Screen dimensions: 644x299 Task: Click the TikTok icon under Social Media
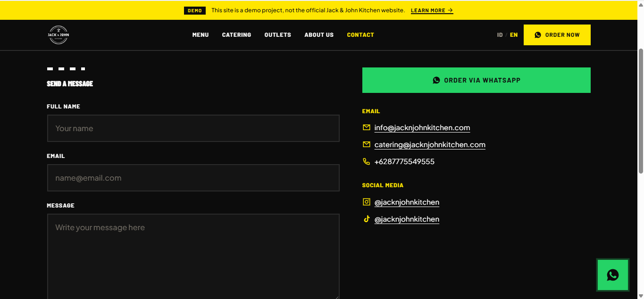pos(367,219)
